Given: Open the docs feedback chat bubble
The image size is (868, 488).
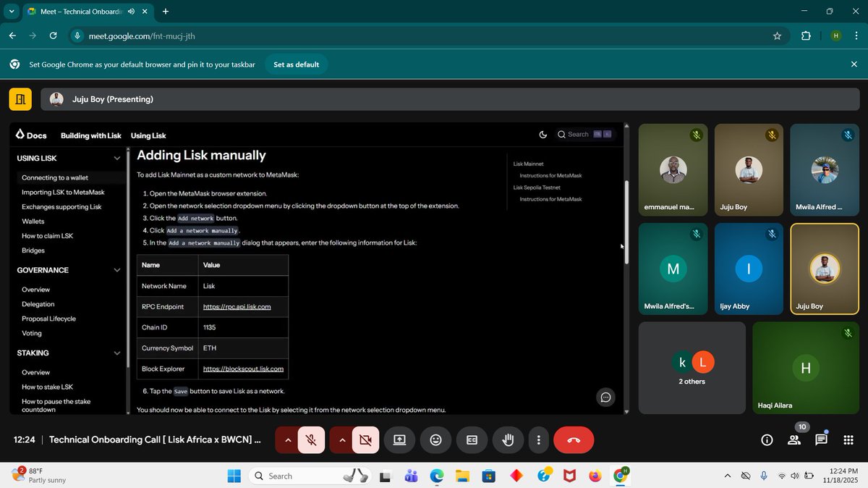Looking at the screenshot, I should pyautogui.click(x=605, y=397).
